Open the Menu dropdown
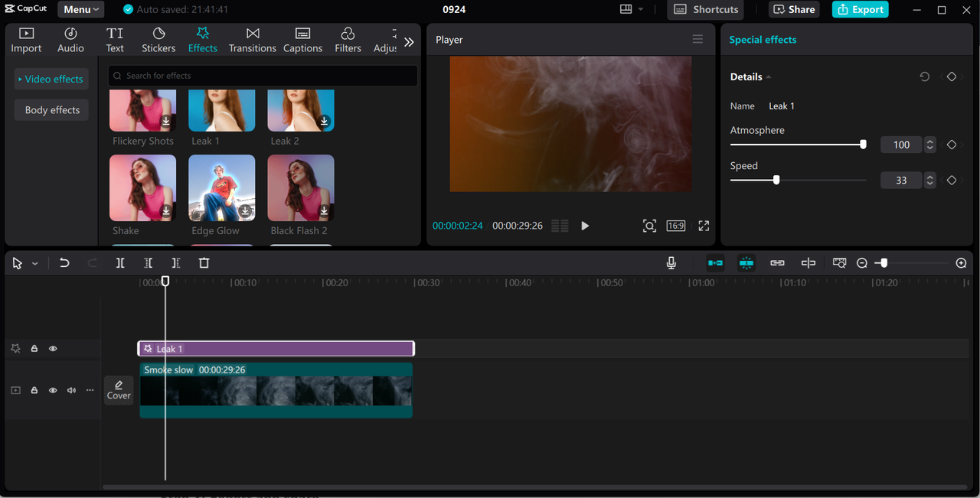This screenshot has width=980, height=498. click(81, 9)
